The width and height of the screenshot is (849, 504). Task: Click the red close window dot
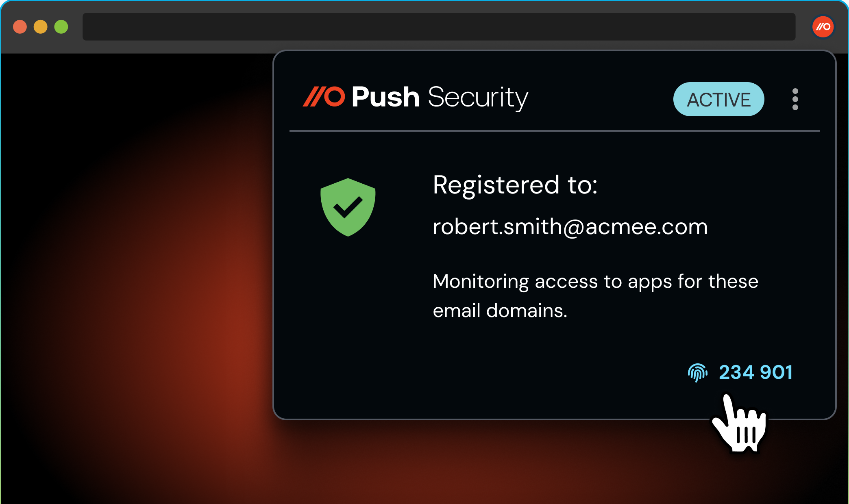point(20,27)
